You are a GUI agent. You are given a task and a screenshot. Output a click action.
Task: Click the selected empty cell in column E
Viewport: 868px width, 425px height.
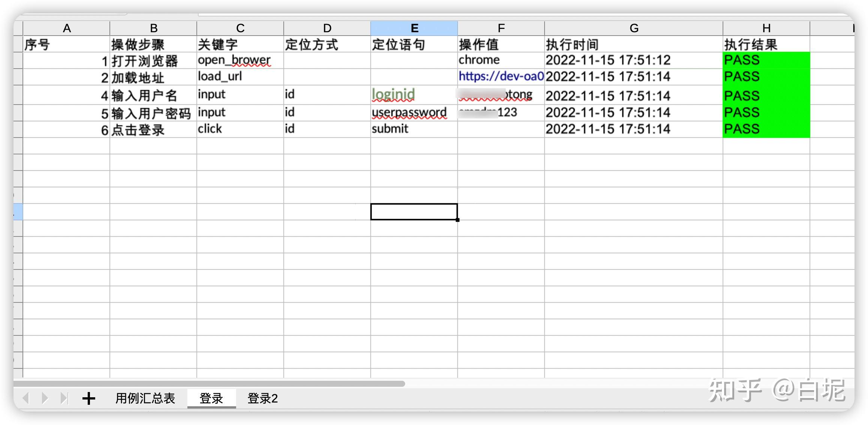point(414,212)
